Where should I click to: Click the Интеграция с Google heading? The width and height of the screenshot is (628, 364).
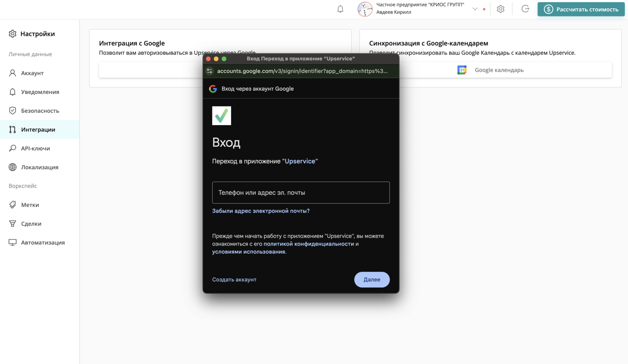pos(132,43)
